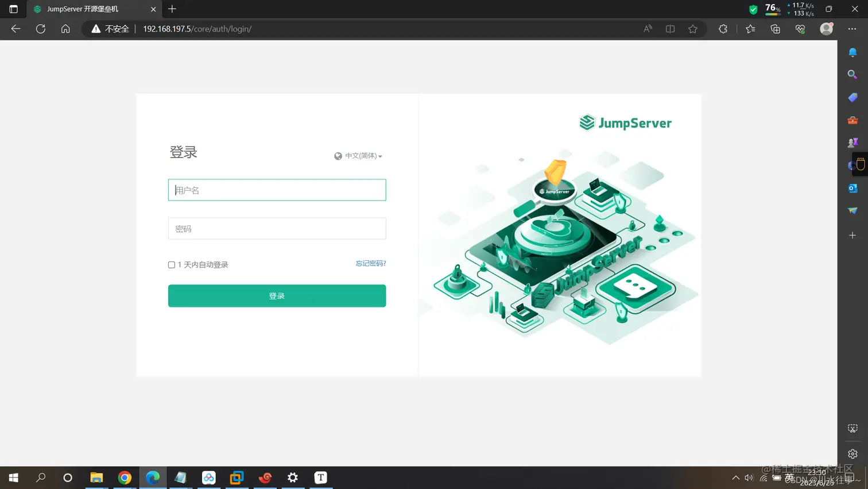This screenshot has height=489, width=868.
Task: Open taskbar search
Action: [41, 478]
